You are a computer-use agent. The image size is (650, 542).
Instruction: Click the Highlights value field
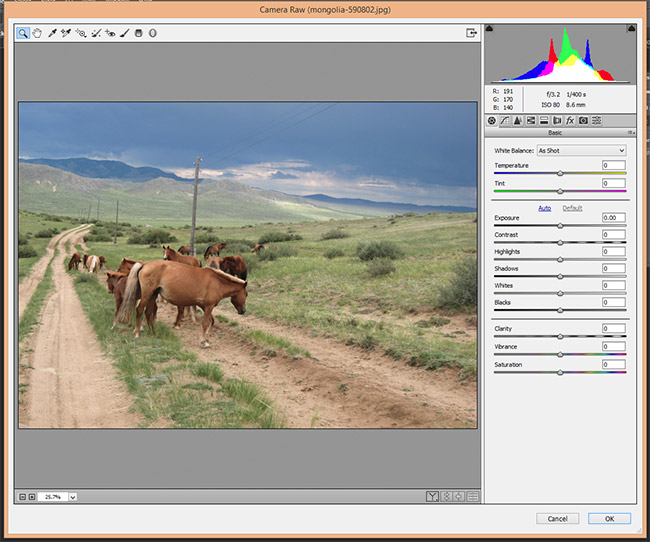tap(614, 252)
